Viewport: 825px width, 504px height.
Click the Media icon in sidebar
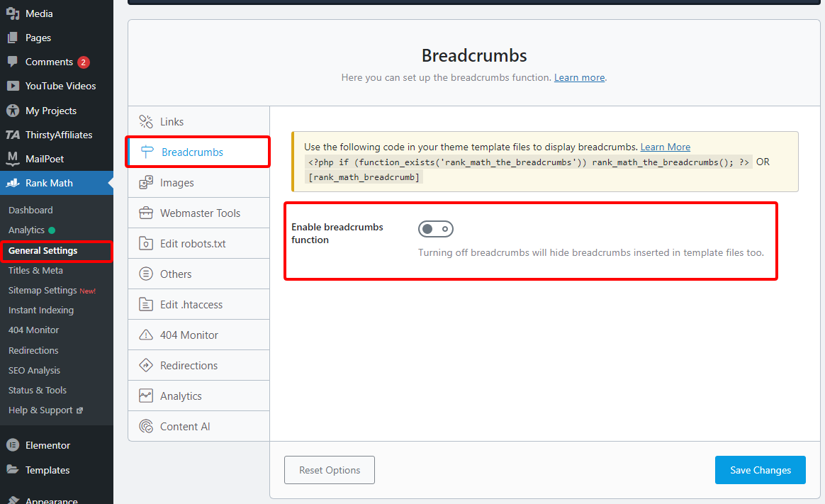click(x=13, y=13)
